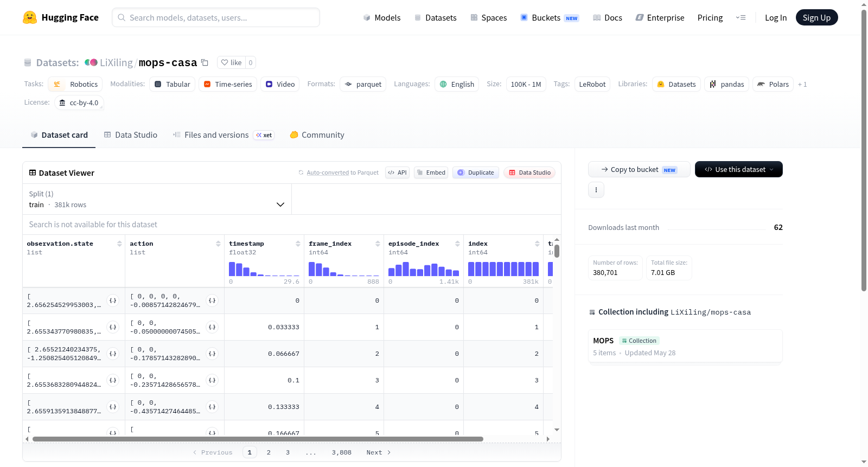Go to the Pricing page
Screen dimensions: 868x467
pos(710,17)
